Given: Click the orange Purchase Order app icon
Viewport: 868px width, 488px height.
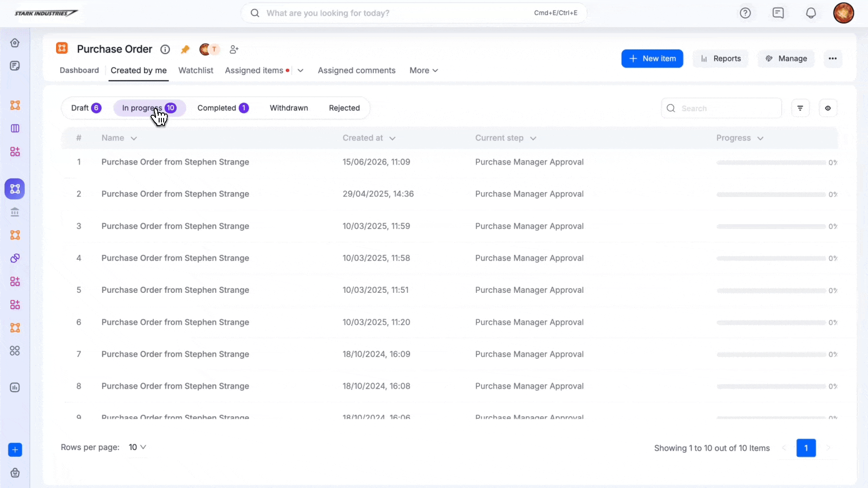Looking at the screenshot, I should point(62,48).
